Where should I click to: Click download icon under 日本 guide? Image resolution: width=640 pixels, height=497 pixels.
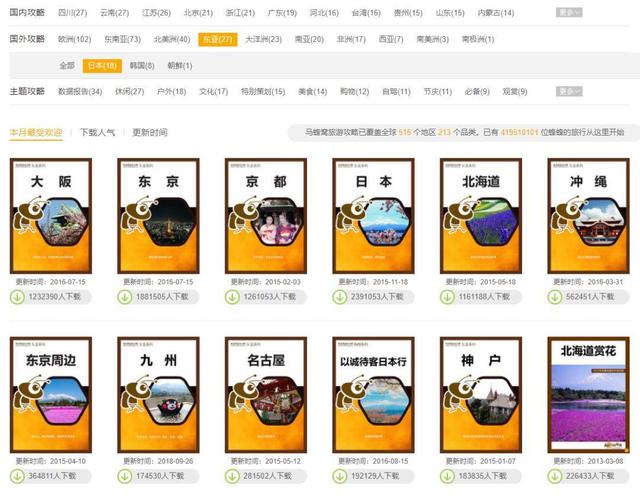(340, 297)
